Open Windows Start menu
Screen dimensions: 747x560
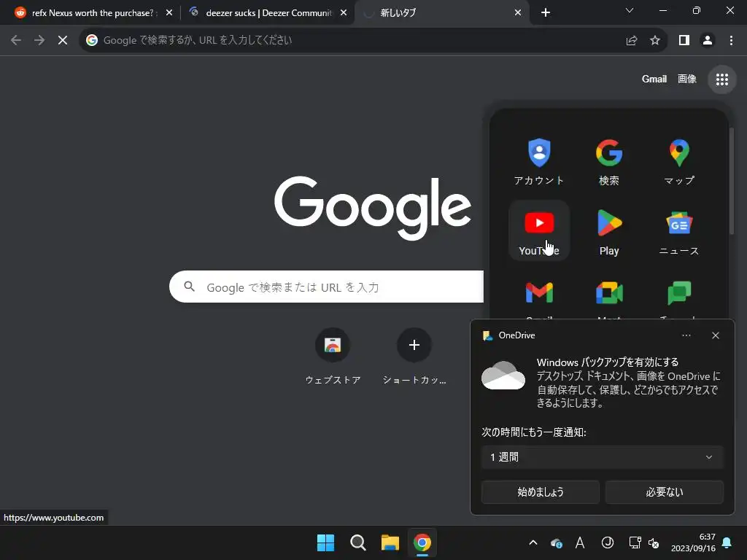tap(326, 542)
